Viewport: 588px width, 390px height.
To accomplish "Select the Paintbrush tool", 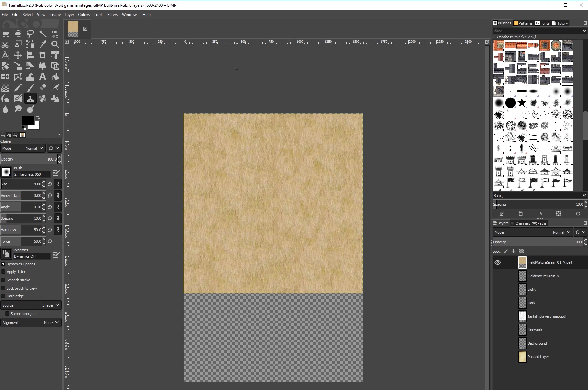I will [30, 88].
